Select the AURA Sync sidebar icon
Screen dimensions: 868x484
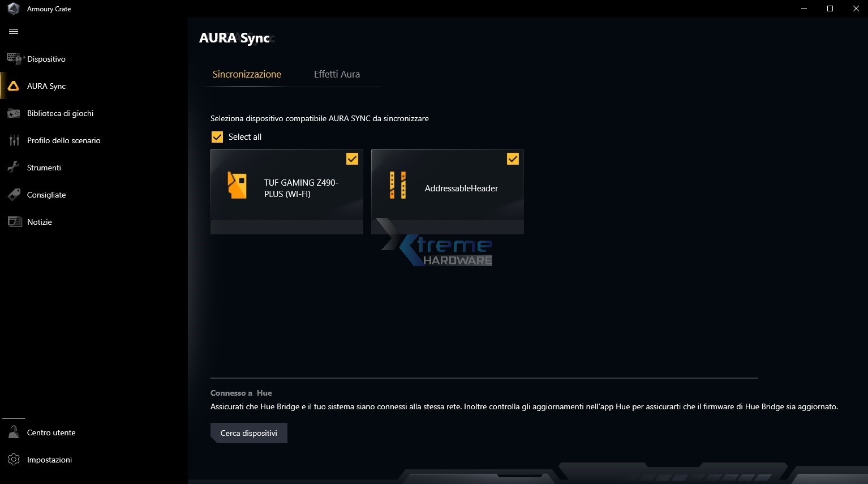[14, 85]
